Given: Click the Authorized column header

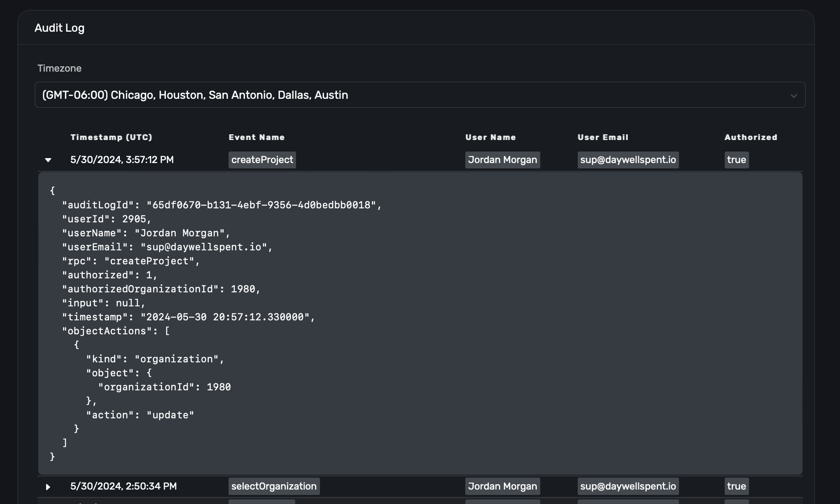Looking at the screenshot, I should tap(751, 137).
